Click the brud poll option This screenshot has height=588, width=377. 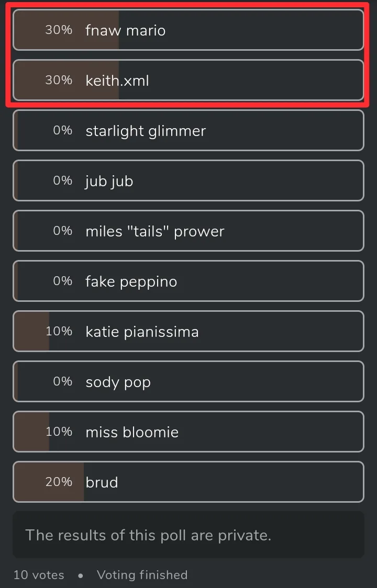188,482
